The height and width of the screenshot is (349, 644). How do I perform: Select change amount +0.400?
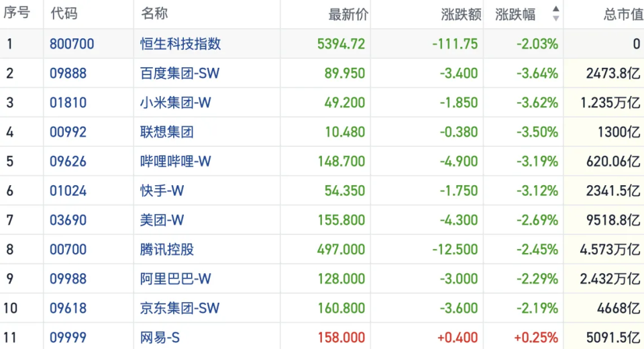point(458,338)
